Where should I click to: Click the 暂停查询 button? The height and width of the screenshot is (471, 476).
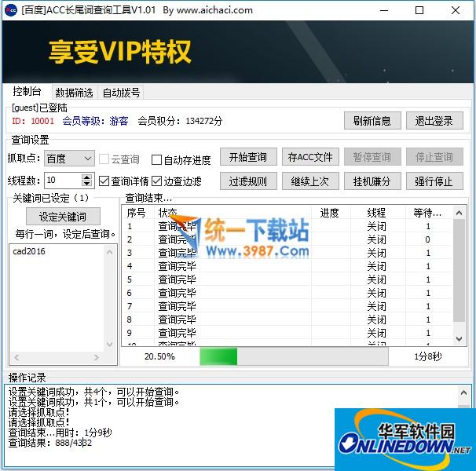tap(372, 157)
